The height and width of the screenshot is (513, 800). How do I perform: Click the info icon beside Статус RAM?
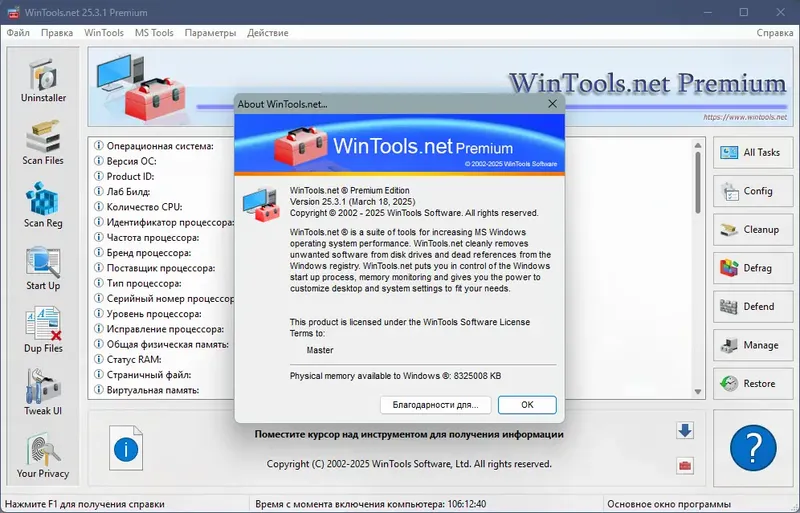coord(98,360)
